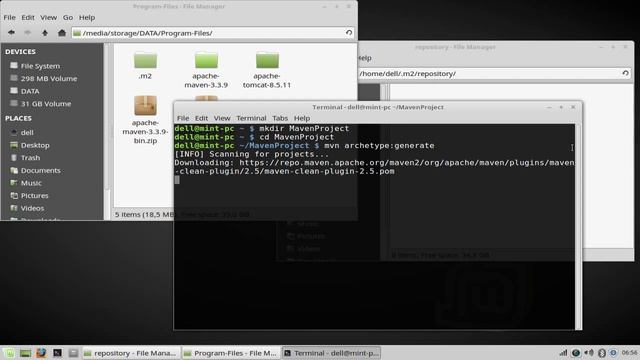Open network signal indicator in tray

tap(563, 353)
